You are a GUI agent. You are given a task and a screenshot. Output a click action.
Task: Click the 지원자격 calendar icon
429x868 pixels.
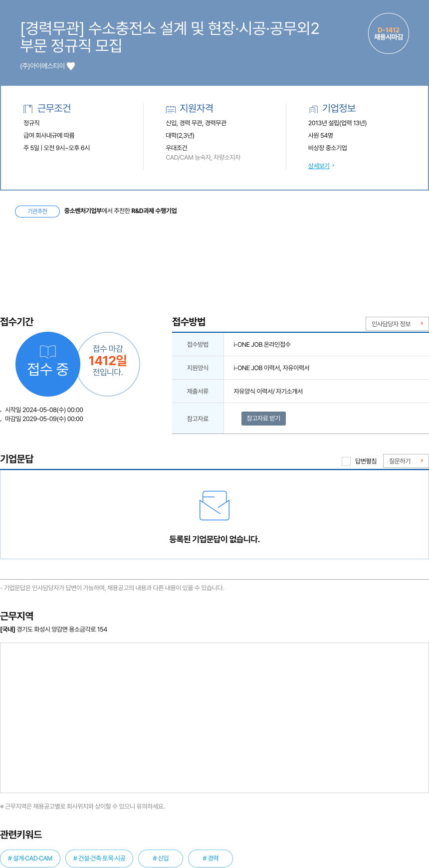point(171,109)
